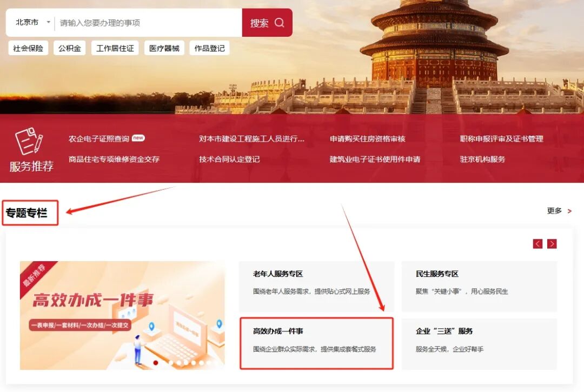Expand the dropdown arrow next to 北京市
Viewport: 584px width, 392px height.
tap(49, 22)
